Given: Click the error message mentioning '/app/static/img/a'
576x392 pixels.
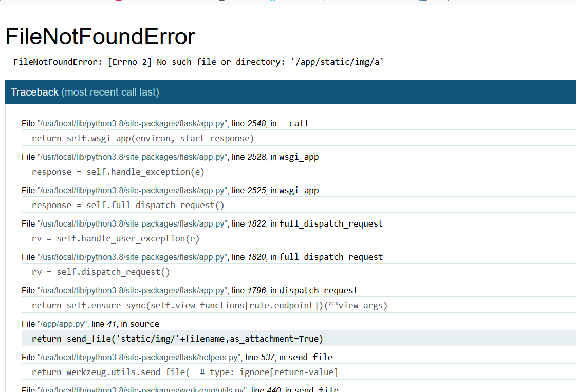Looking at the screenshot, I should 198,62.
